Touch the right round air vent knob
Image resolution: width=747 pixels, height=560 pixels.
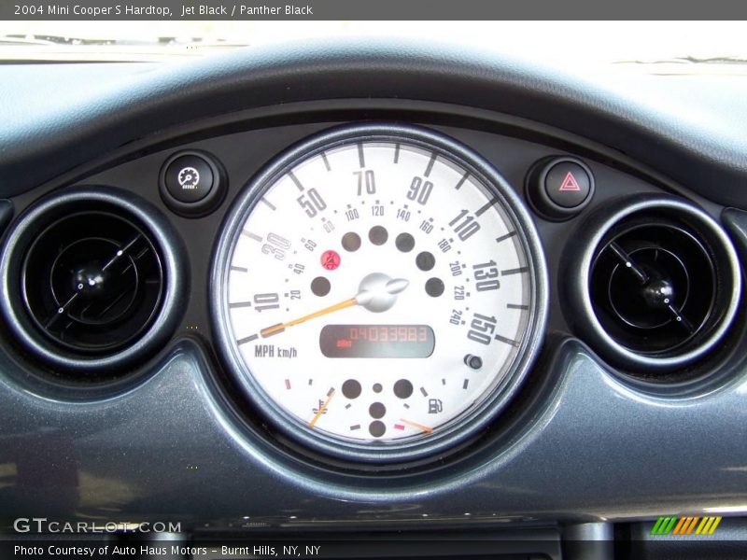tap(659, 291)
